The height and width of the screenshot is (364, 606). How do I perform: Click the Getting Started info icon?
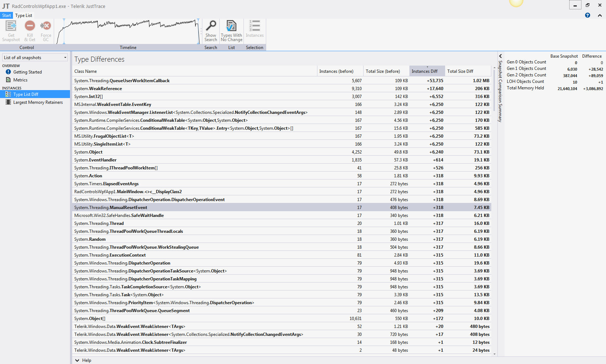(8, 72)
